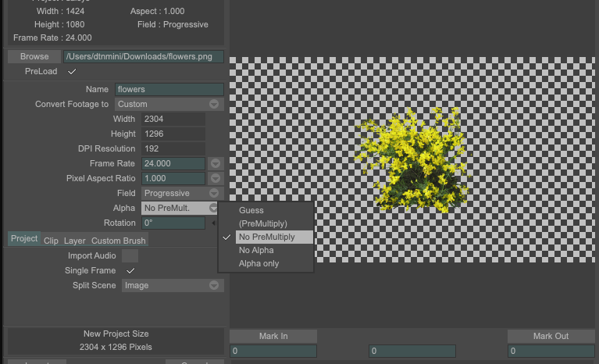The image size is (599, 364).
Task: Click the project Frame Rate : 24.000 text
Action: tap(52, 37)
